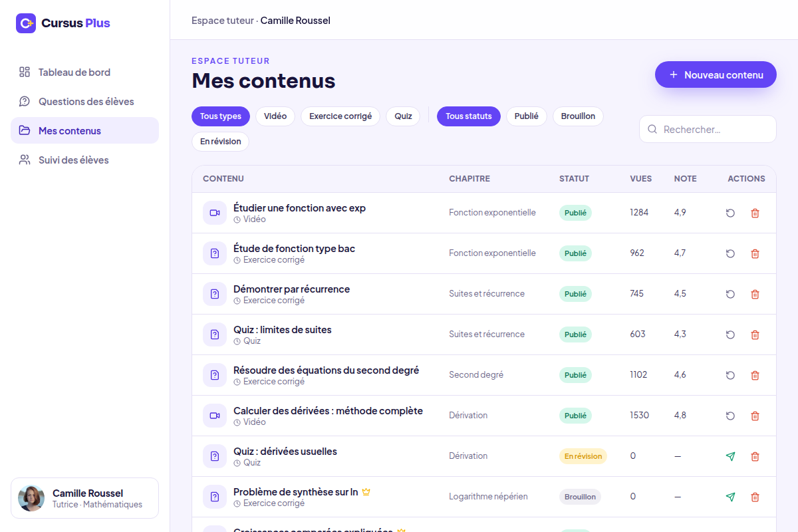The width and height of the screenshot is (798, 532).
Task: Filter by Exercice corrigé type
Action: point(340,116)
